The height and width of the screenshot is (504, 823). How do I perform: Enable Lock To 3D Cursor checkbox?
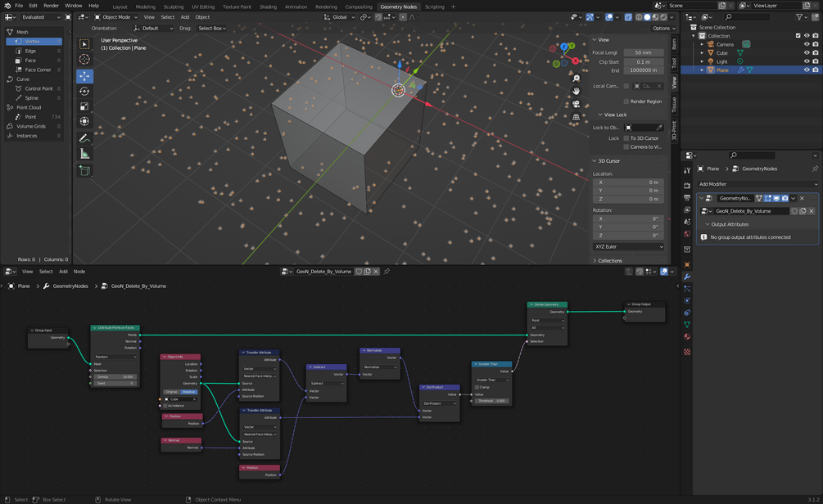click(x=626, y=138)
